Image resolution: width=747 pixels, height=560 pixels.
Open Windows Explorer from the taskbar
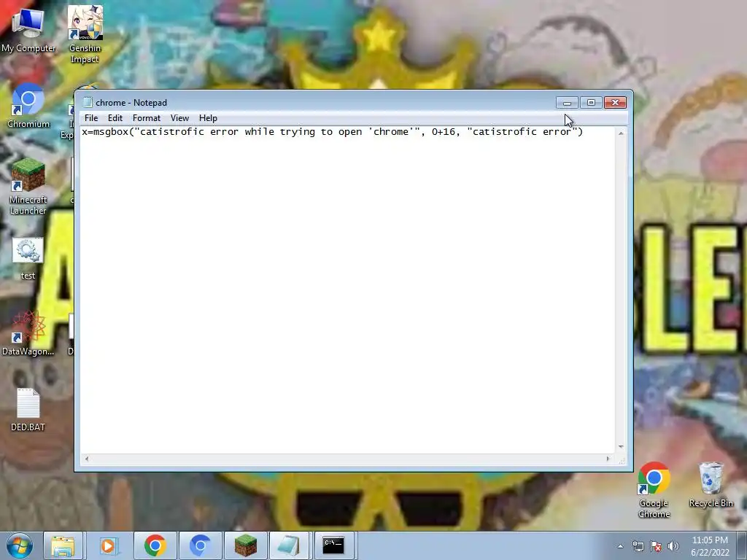click(63, 545)
